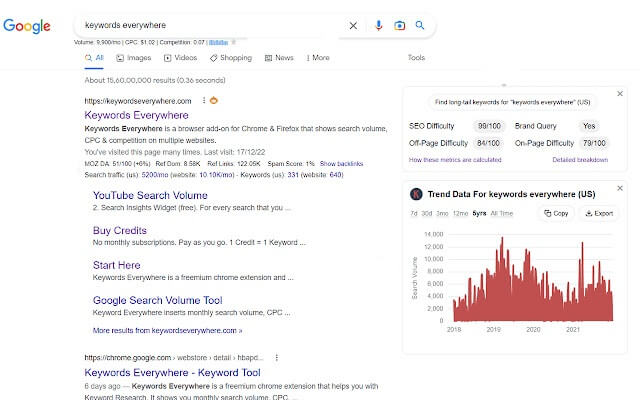Switch to the Videos tab
The image size is (640, 400).
click(180, 58)
